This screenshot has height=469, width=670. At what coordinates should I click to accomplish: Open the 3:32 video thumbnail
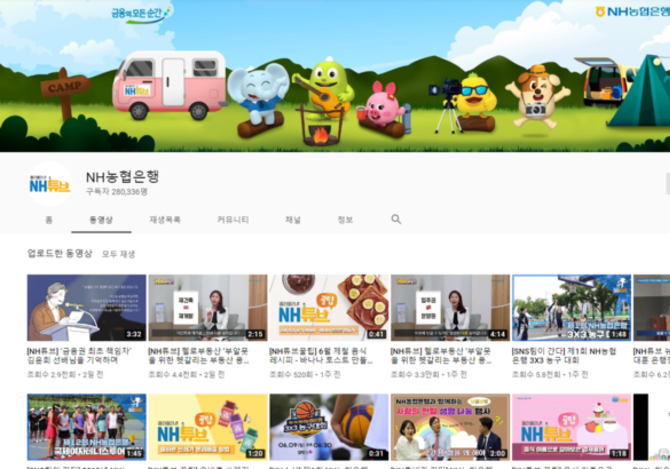pyautogui.click(x=87, y=308)
